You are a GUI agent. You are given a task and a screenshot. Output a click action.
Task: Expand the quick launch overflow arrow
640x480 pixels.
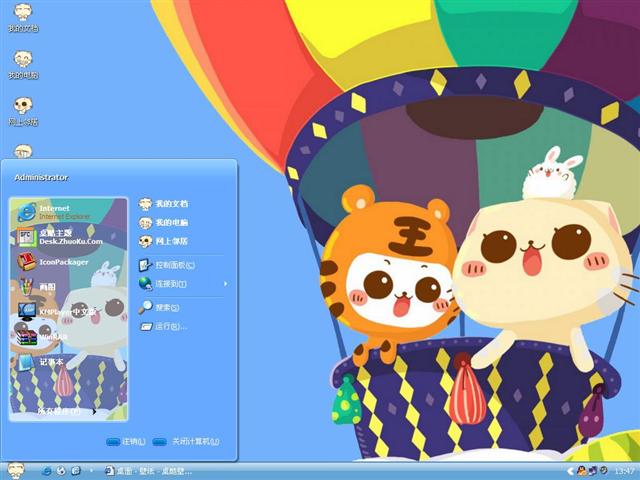[x=91, y=471]
